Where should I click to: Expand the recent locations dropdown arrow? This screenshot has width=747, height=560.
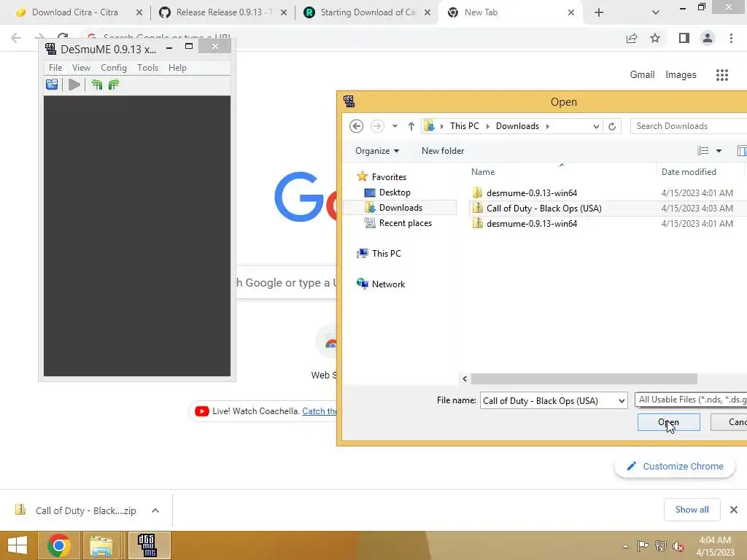395,126
